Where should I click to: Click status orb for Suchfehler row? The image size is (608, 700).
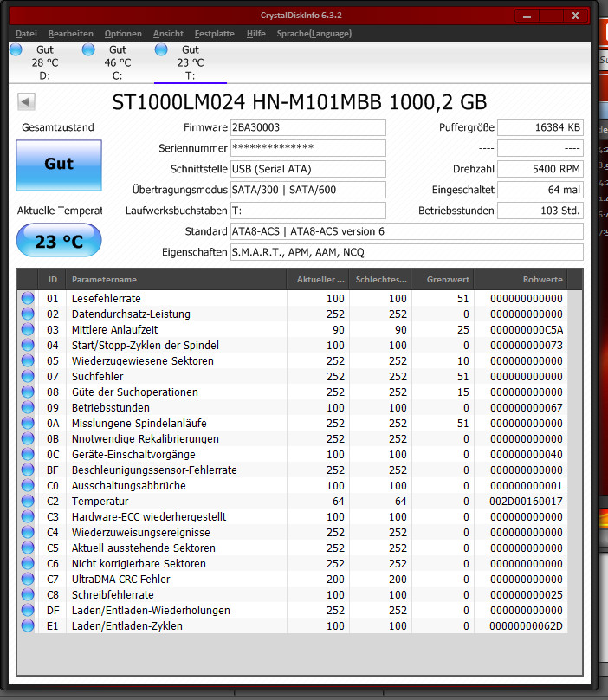pyautogui.click(x=28, y=376)
